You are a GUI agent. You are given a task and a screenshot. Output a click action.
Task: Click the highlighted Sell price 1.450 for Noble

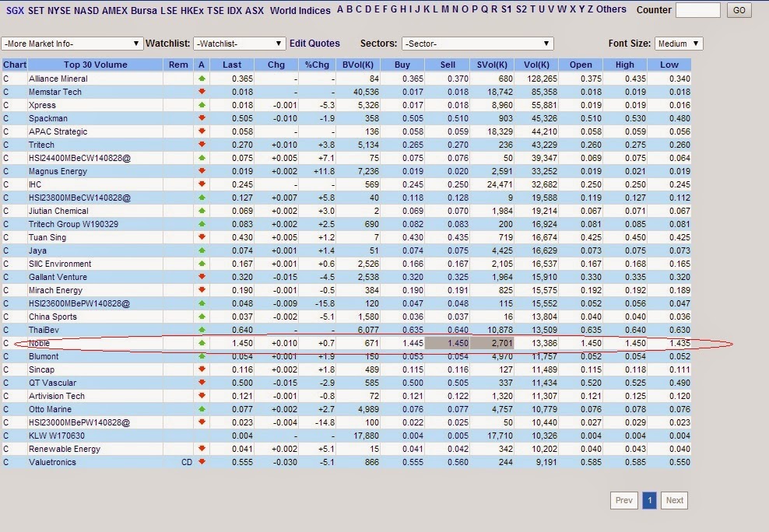pyautogui.click(x=448, y=343)
